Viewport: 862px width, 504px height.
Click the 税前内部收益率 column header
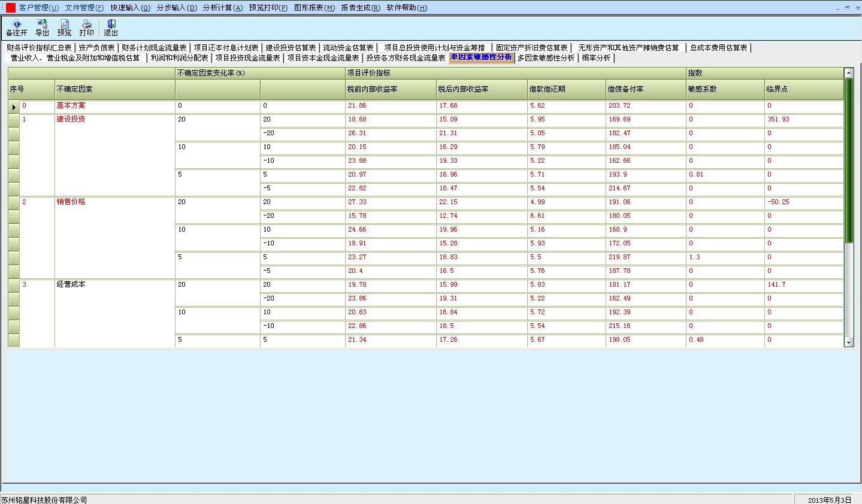(x=391, y=89)
